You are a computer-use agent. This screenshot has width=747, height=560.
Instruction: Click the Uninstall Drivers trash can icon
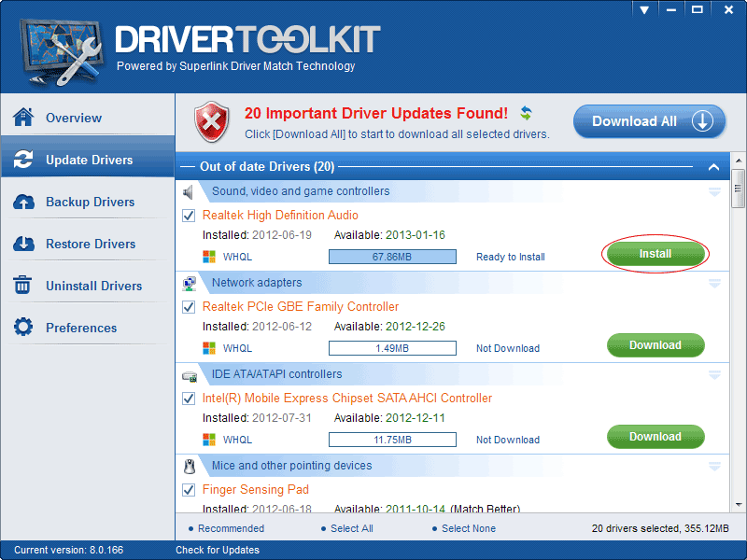tap(22, 286)
